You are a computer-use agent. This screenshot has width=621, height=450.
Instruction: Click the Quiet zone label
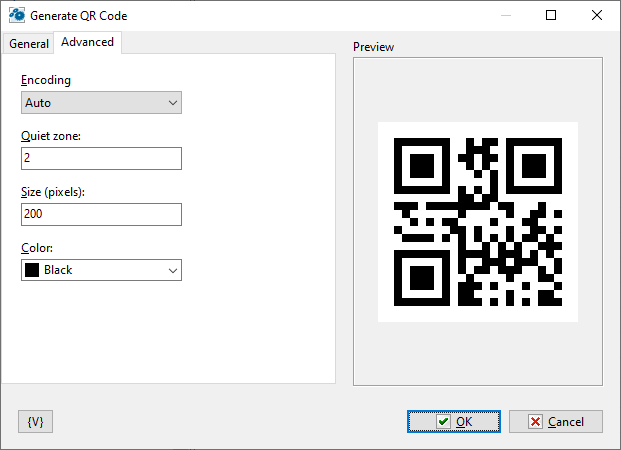point(51,136)
